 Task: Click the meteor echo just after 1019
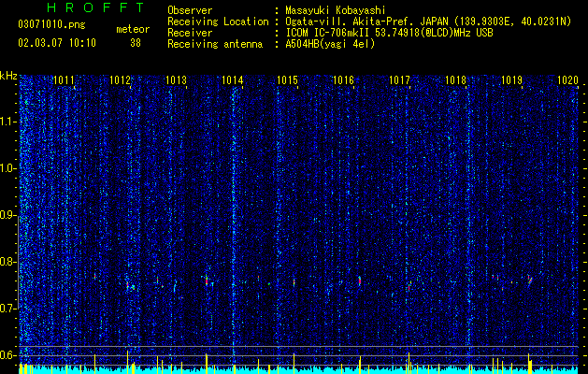[529, 280]
